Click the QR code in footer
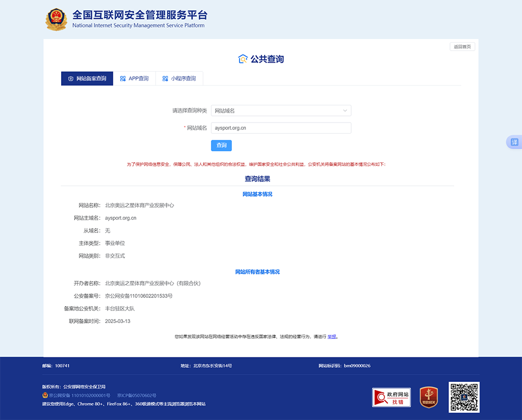Screen dimensions: 522x420 click(x=464, y=398)
